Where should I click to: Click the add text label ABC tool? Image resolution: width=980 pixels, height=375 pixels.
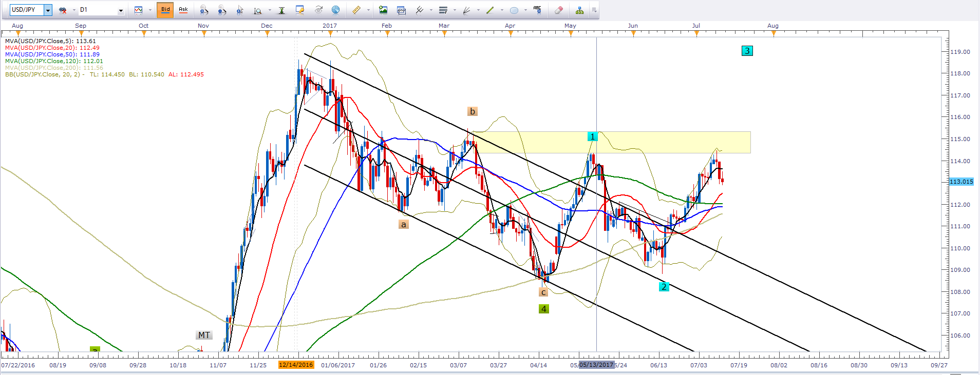point(537,10)
